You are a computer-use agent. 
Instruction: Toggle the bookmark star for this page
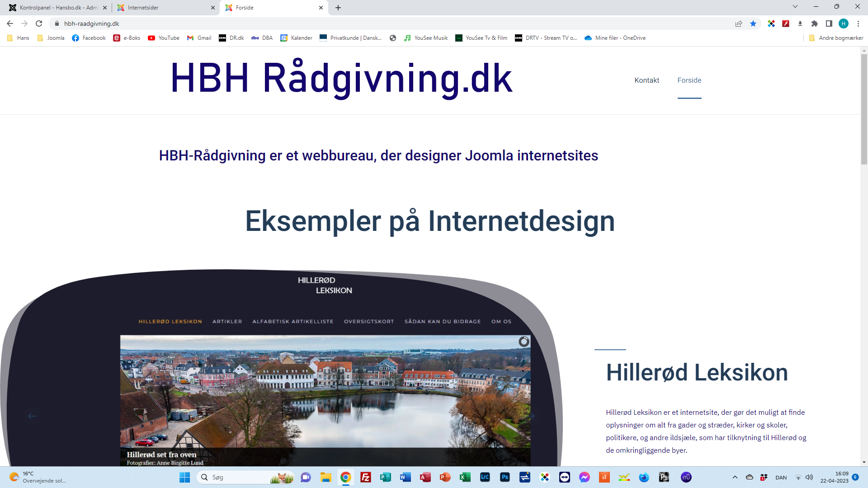(x=753, y=23)
